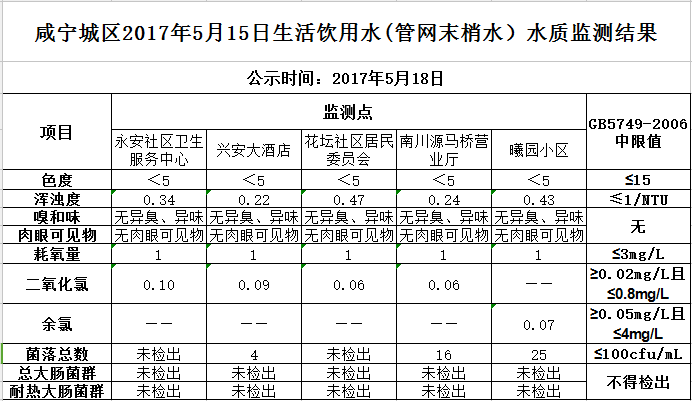Click the 永安社区卫生服务中心 column header

[159, 150]
